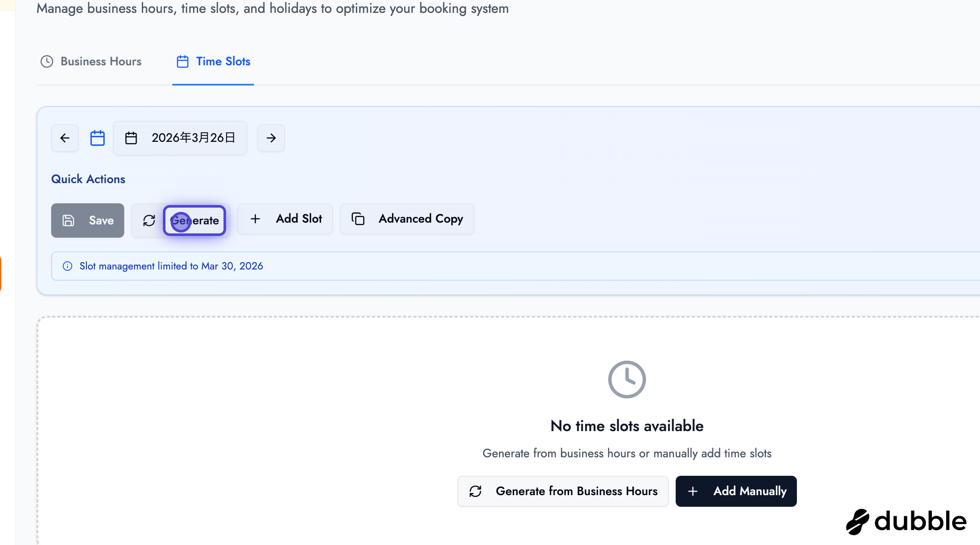The width and height of the screenshot is (980, 545).
Task: Click the blue calendar today icon
Action: [x=98, y=138]
